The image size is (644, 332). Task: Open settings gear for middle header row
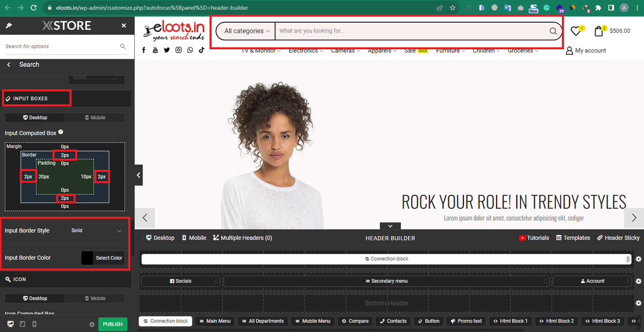[638, 281]
